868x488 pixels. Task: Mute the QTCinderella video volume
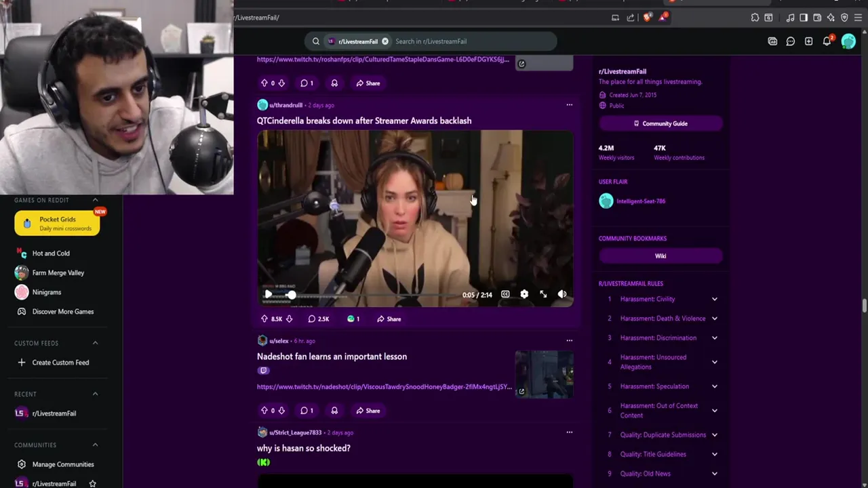click(562, 294)
